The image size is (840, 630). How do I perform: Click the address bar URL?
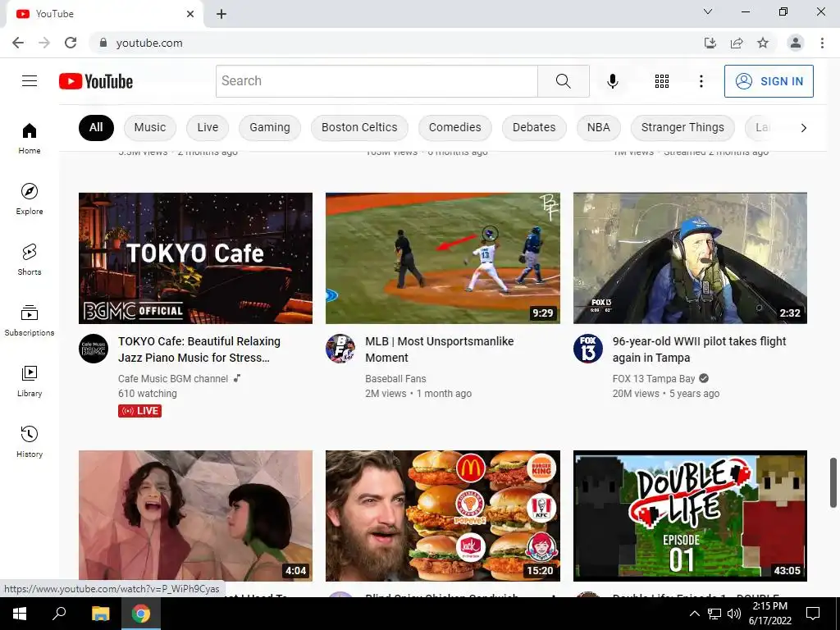[x=149, y=43]
